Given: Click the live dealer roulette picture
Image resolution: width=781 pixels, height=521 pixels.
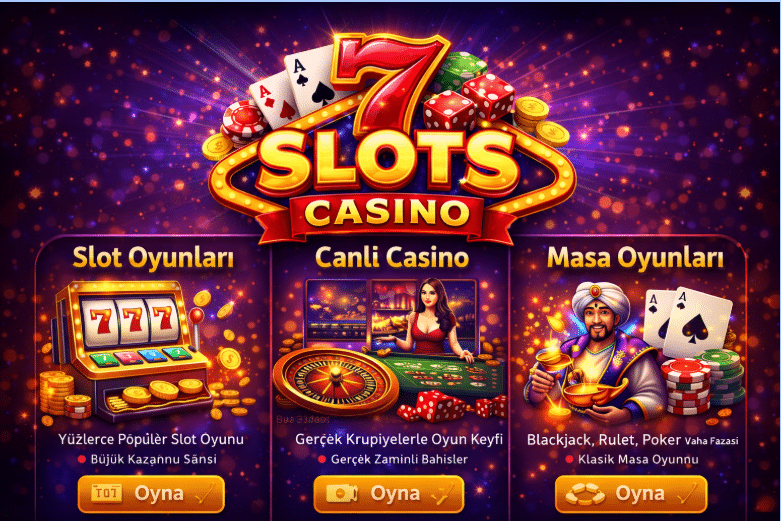Looking at the screenshot, I should coord(390,350).
